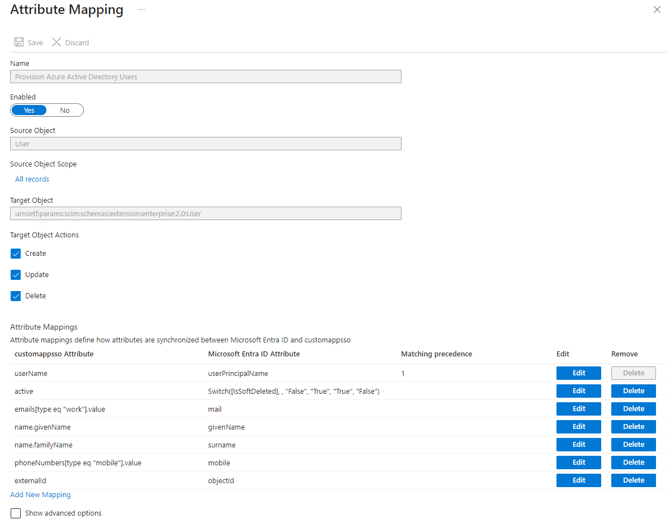Select the userPrincipalName cell
670x529 pixels.
(238, 373)
